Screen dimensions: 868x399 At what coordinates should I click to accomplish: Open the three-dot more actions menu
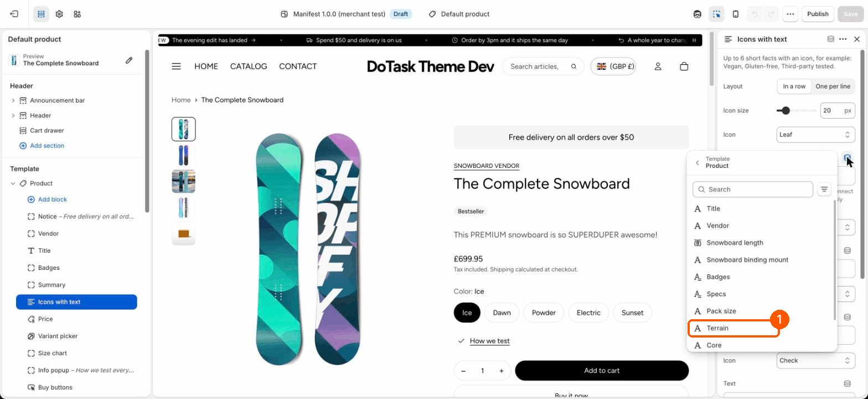point(790,14)
